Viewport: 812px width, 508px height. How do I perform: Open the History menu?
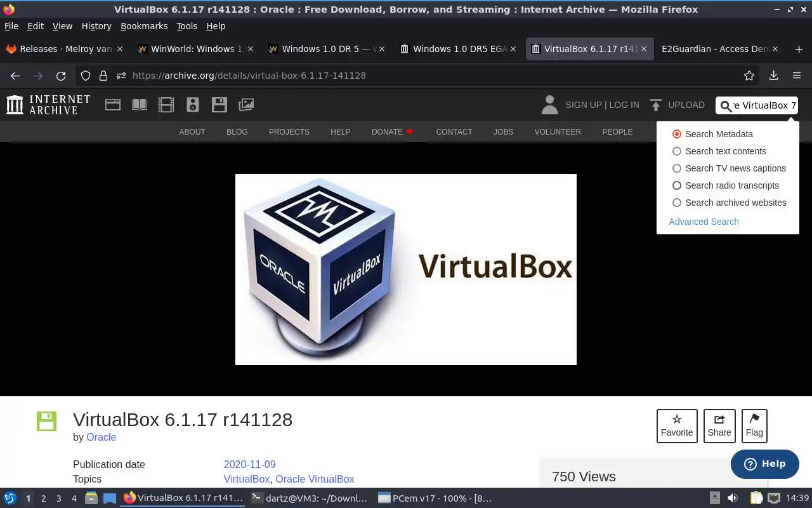(96, 26)
